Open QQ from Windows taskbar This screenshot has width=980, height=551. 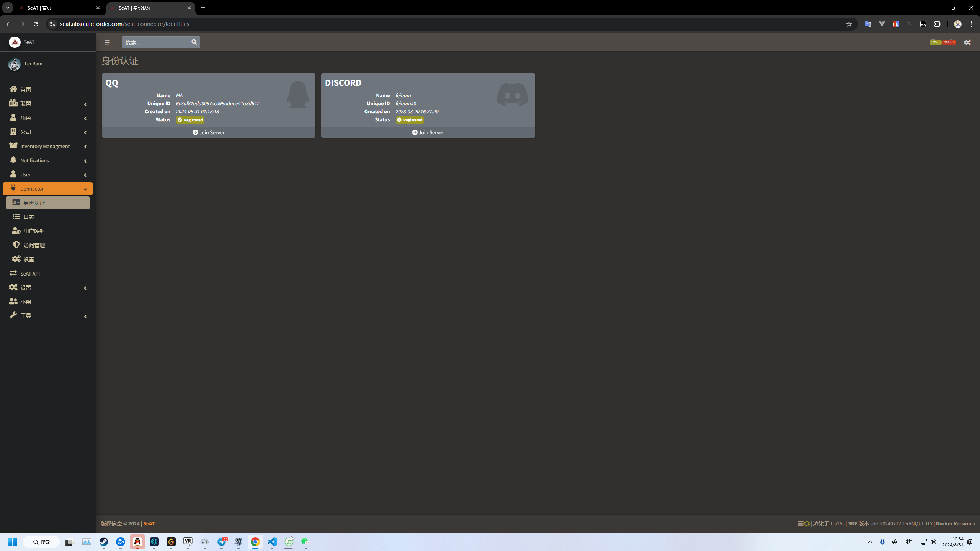pos(137,542)
